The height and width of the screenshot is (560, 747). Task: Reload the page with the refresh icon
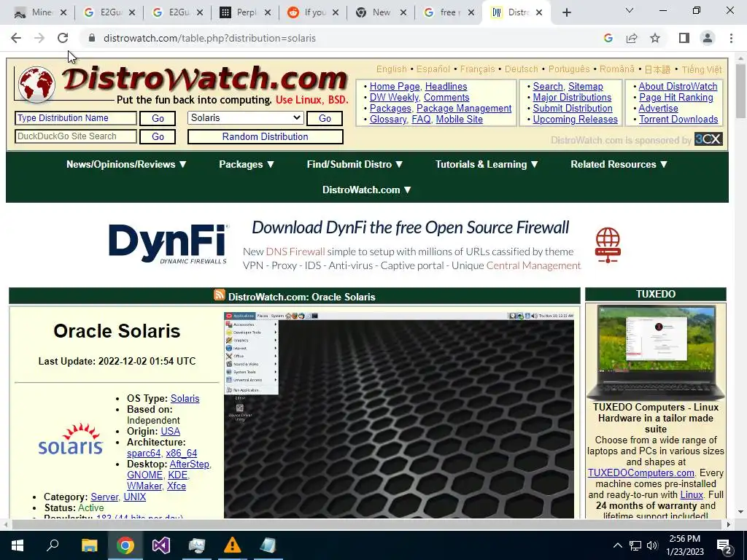63,38
